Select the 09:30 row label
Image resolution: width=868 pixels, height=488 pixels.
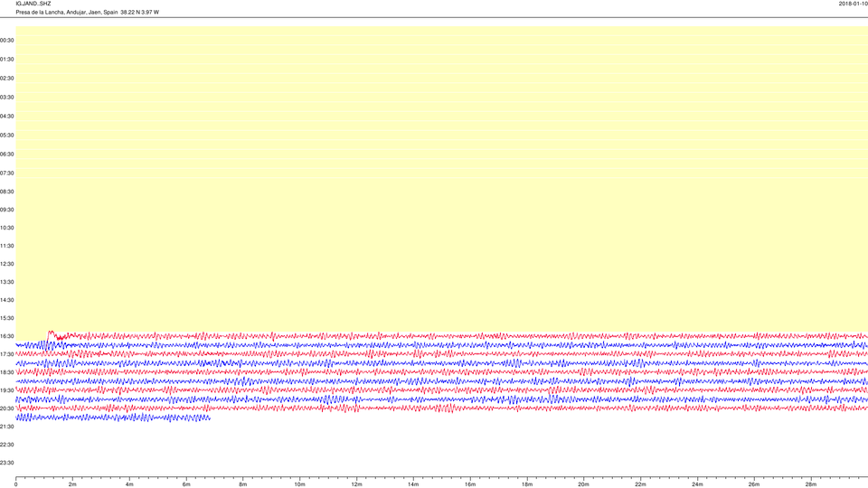click(6, 210)
